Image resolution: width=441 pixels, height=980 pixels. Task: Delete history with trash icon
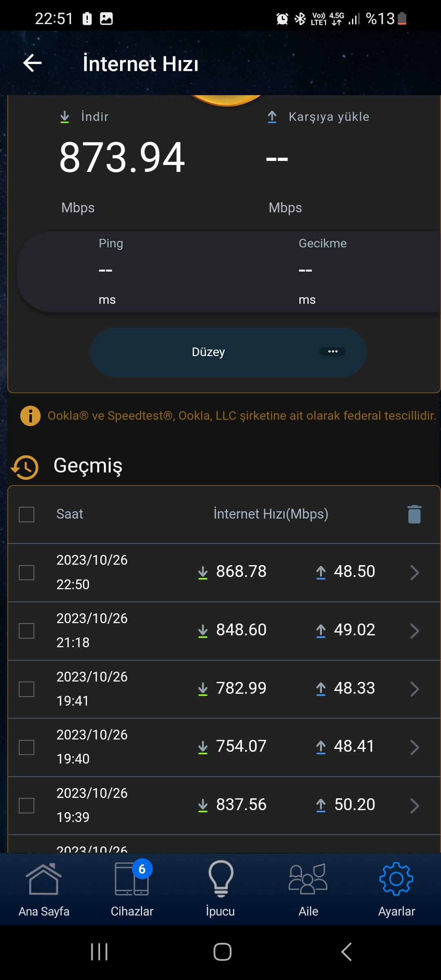click(414, 514)
